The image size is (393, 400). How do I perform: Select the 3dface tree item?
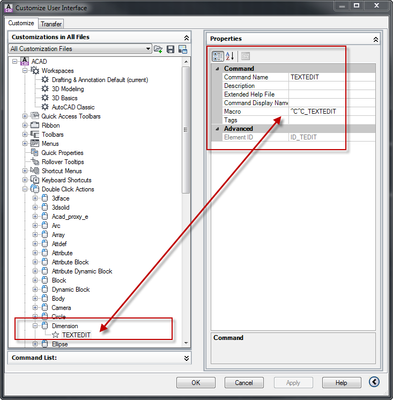click(61, 198)
